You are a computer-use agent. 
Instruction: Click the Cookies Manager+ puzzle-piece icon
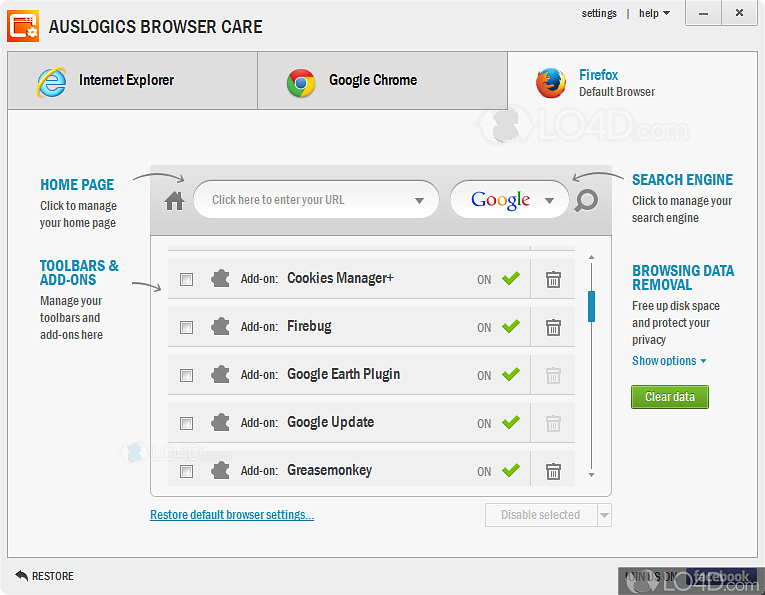(x=220, y=278)
